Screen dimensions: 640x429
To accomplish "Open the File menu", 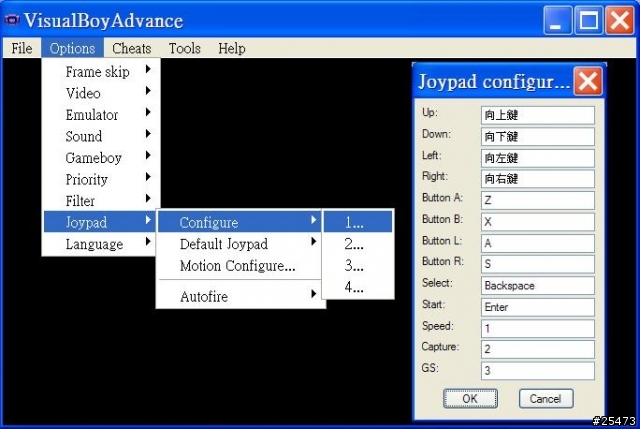I will pos(22,48).
